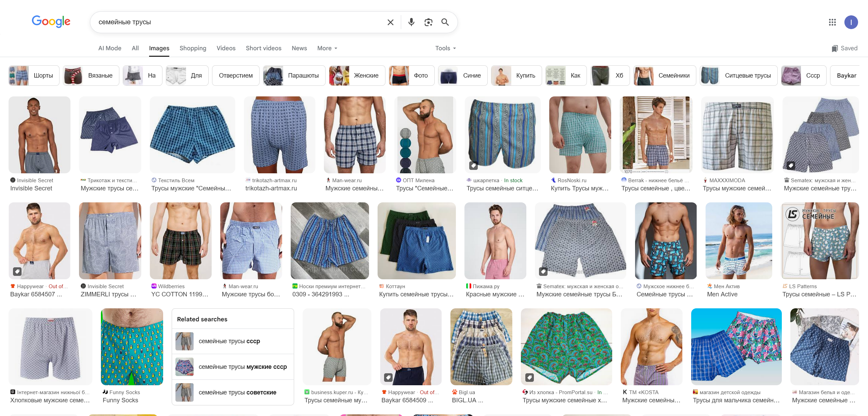Click product tag icon on шкарпетка image
868x416 pixels.
(473, 165)
